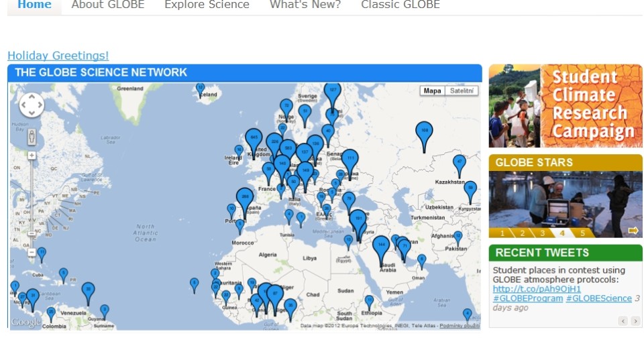The height and width of the screenshot is (362, 644).
Task: Zoom out with the map minus button
Action: point(32,253)
